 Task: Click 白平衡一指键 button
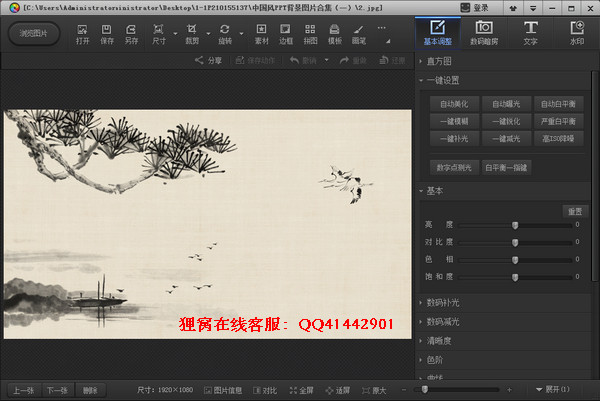click(506, 168)
